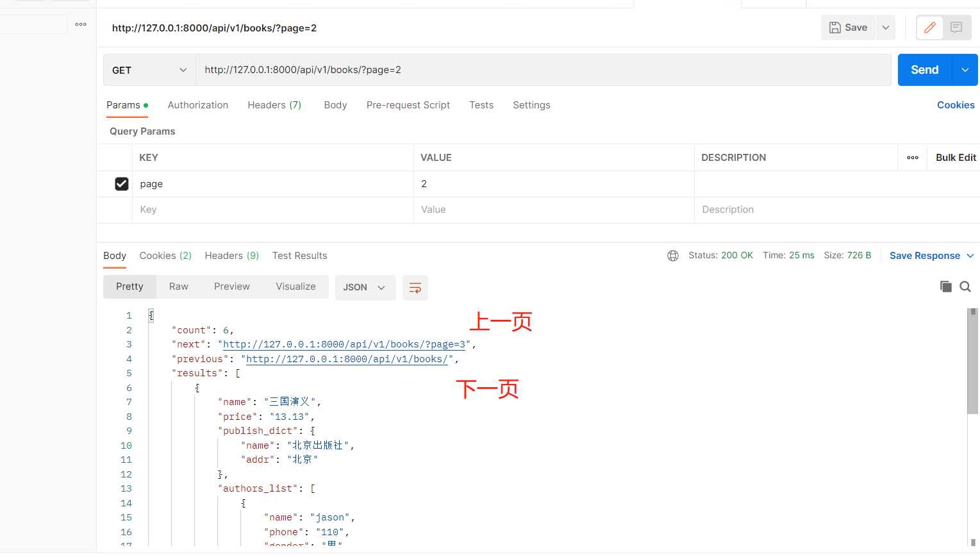The image size is (980, 557).
Task: Click line number 10 in gutter
Action: [126, 445]
